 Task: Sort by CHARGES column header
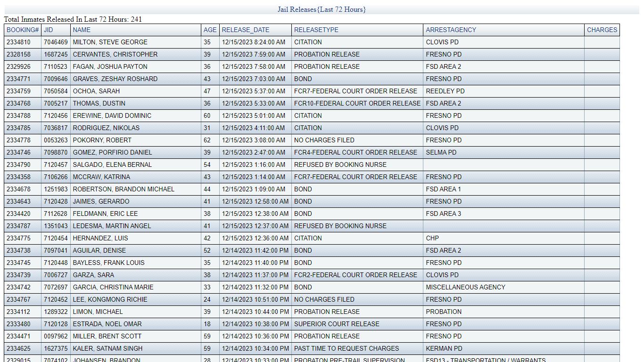click(x=602, y=30)
